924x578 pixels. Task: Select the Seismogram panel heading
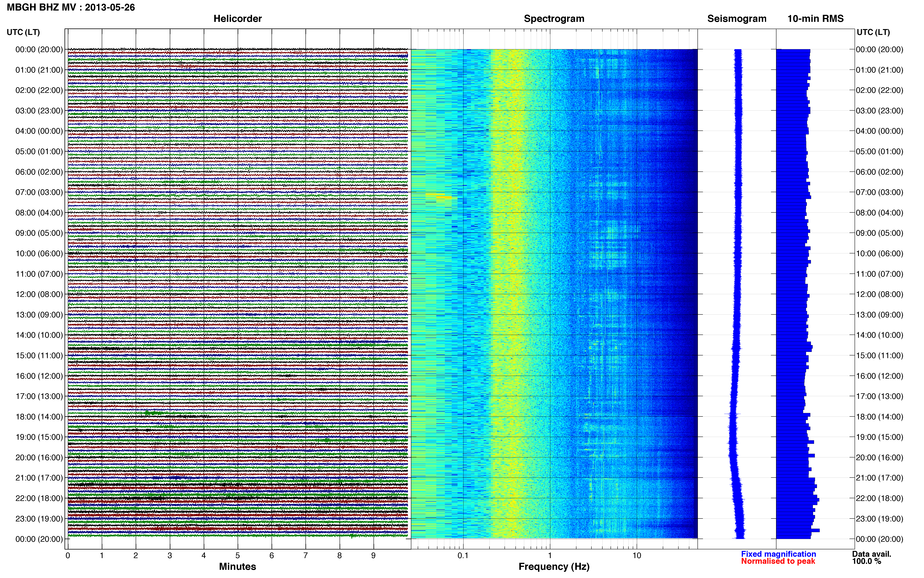[737, 19]
